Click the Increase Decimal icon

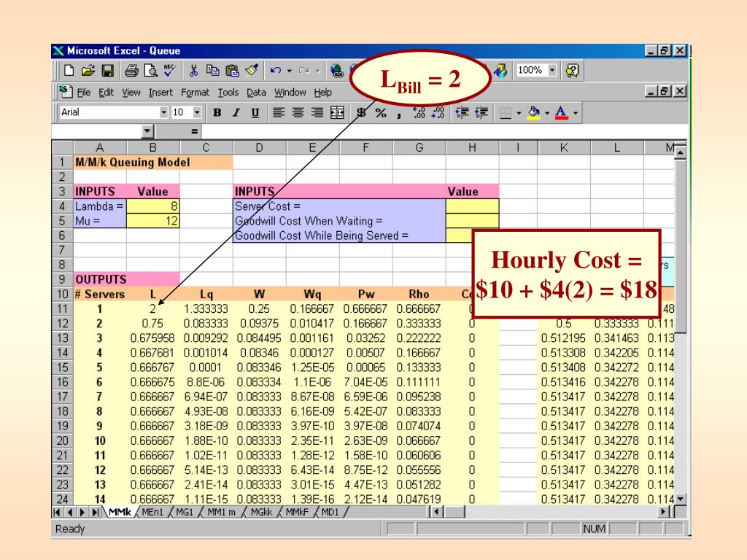coord(419,113)
